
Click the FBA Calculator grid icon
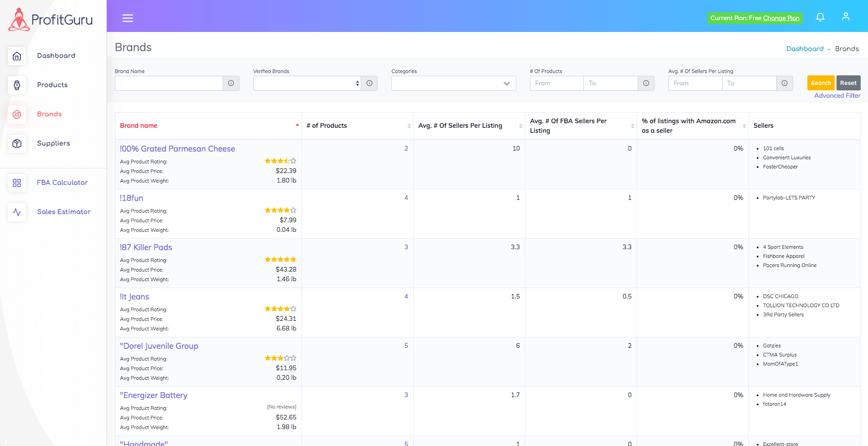coord(17,183)
